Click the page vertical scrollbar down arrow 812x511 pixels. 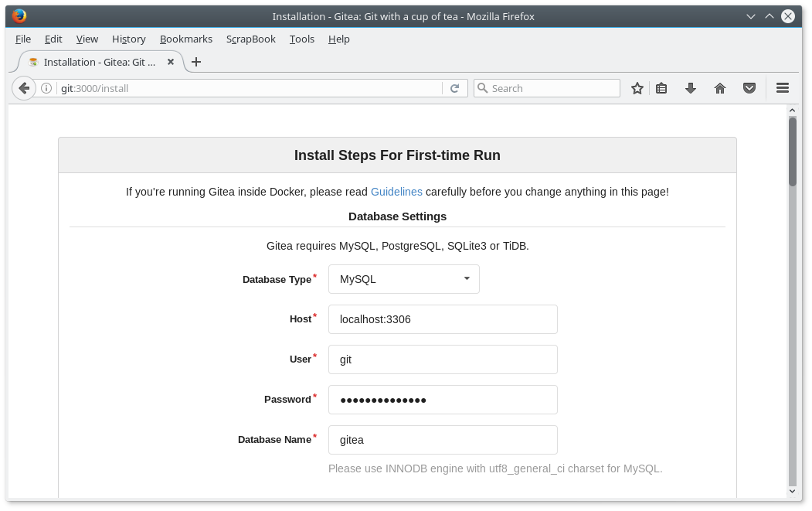click(x=792, y=491)
